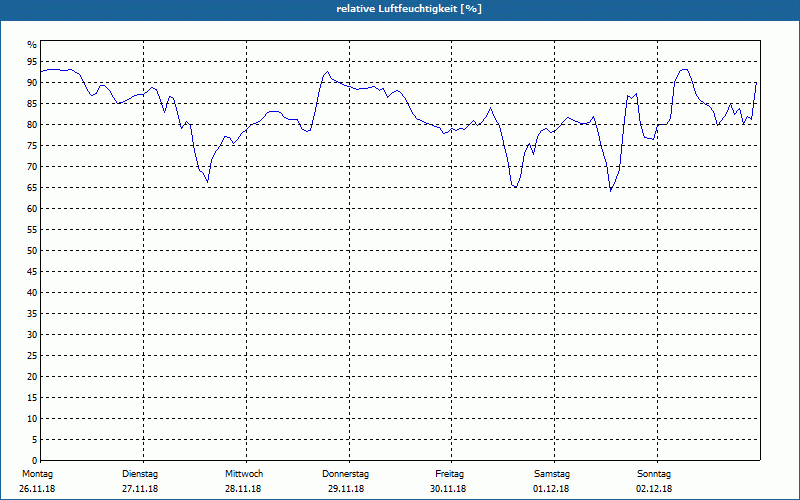Click the 25 y-axis value
The height and width of the screenshot is (500, 800).
[32, 356]
